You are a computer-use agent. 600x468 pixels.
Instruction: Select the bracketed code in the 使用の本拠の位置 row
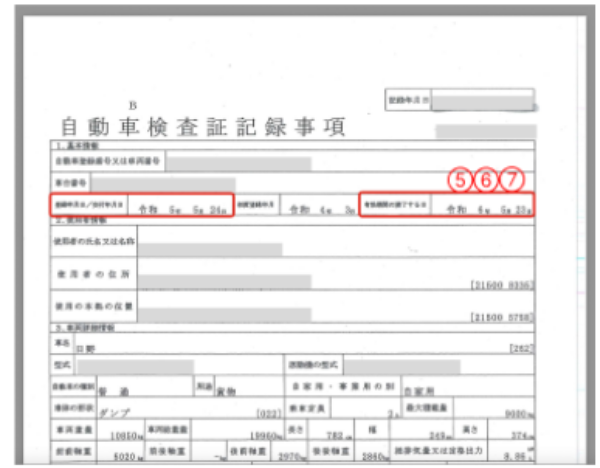tap(501, 317)
